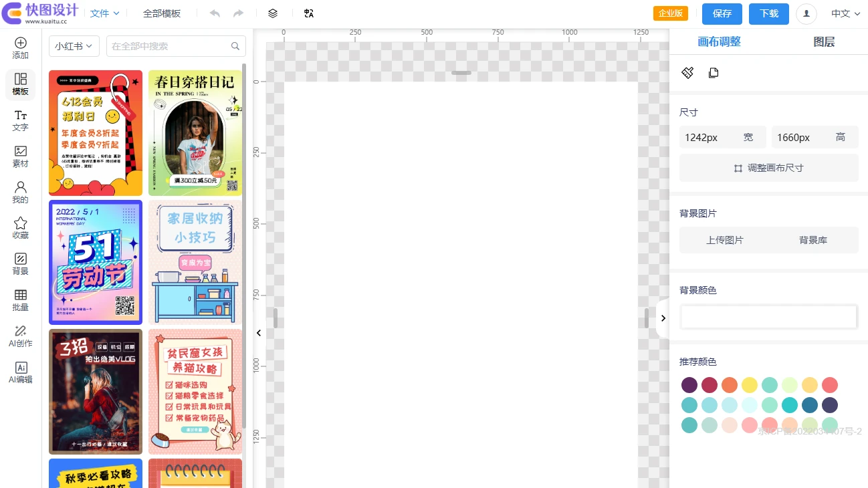The width and height of the screenshot is (868, 488).
Task: Click the copy page icon in canvas panel
Action: click(x=714, y=73)
